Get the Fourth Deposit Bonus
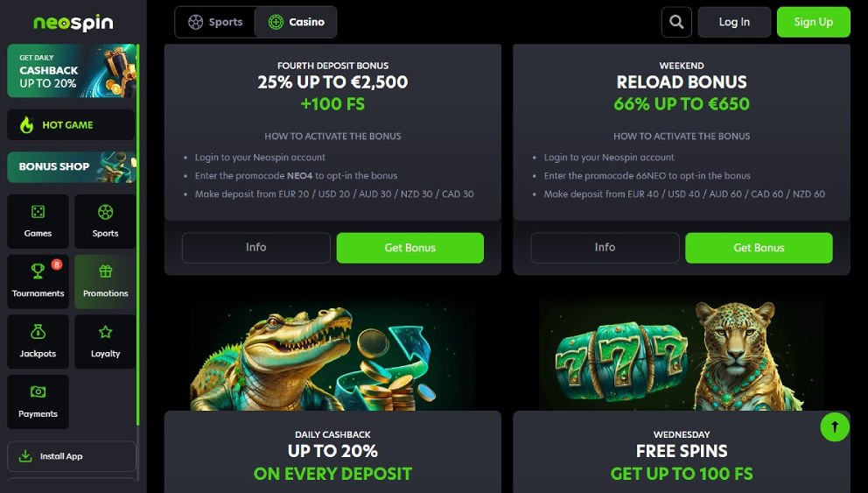 click(x=409, y=248)
